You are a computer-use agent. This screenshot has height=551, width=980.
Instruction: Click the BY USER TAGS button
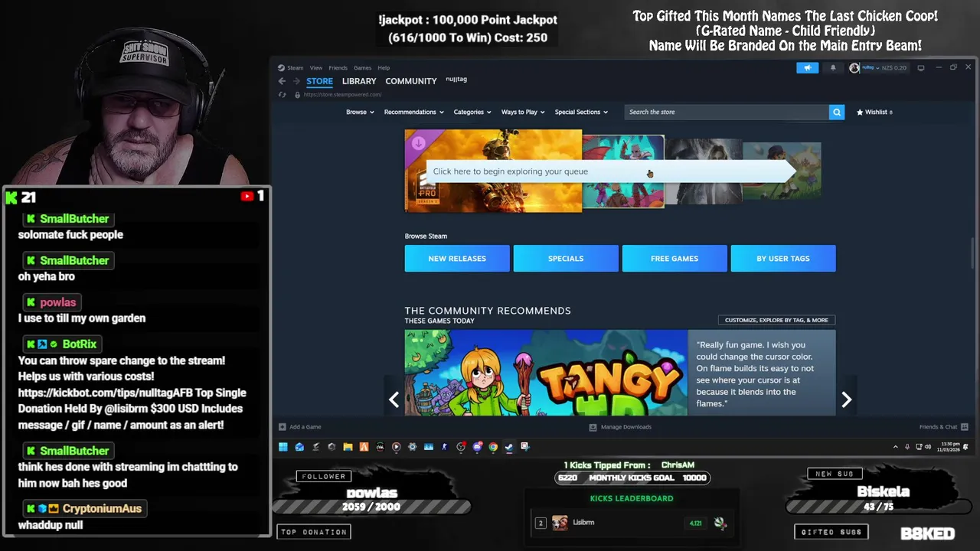[x=783, y=259]
